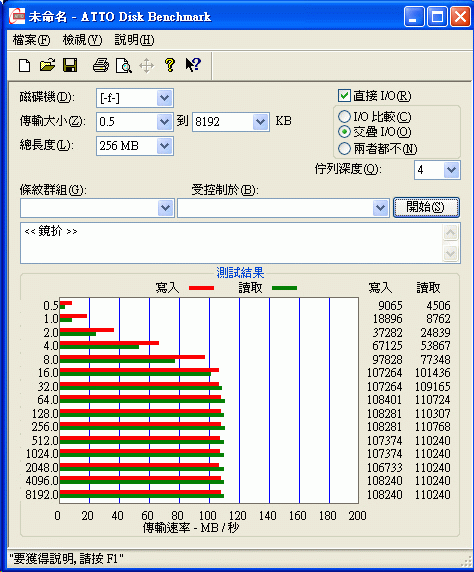Screen dimensions: 474x572
Task: Click the read value 24839
Action: tap(435, 332)
